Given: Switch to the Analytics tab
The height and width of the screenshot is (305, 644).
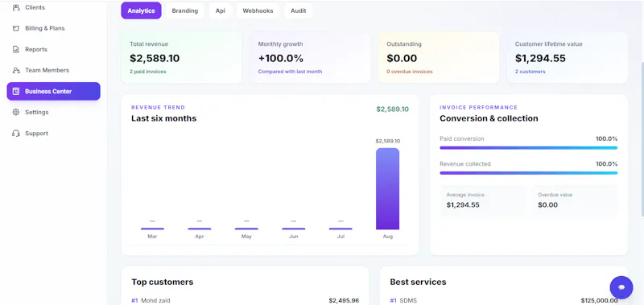Looking at the screenshot, I should click(141, 10).
